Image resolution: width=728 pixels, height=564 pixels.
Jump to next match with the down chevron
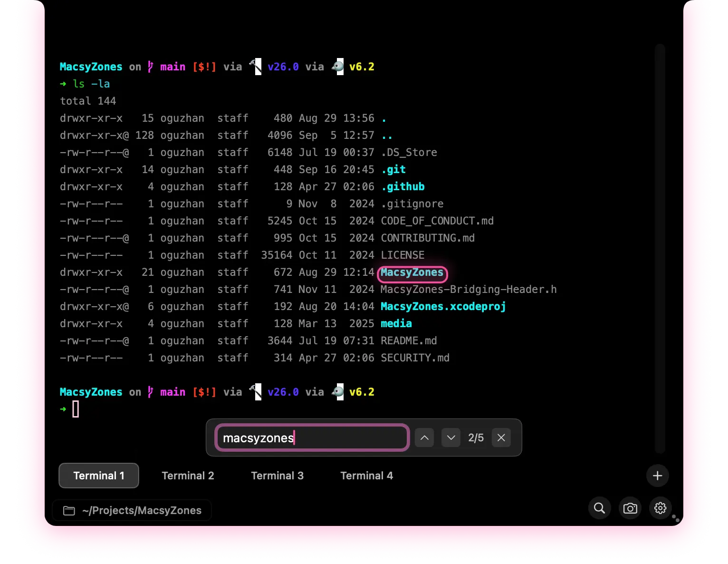pyautogui.click(x=450, y=438)
